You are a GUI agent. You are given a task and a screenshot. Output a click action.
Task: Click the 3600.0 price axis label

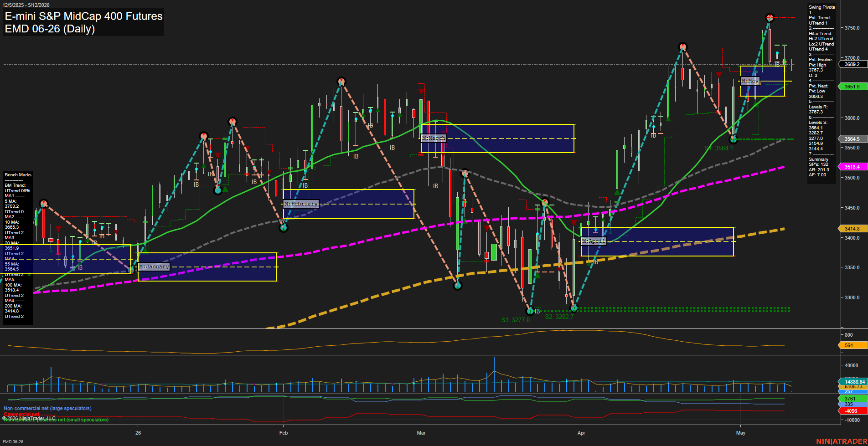click(852, 118)
